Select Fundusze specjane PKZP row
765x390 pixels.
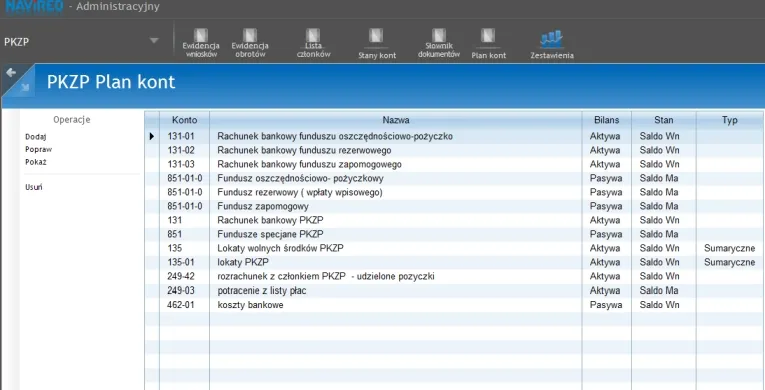[455, 234]
